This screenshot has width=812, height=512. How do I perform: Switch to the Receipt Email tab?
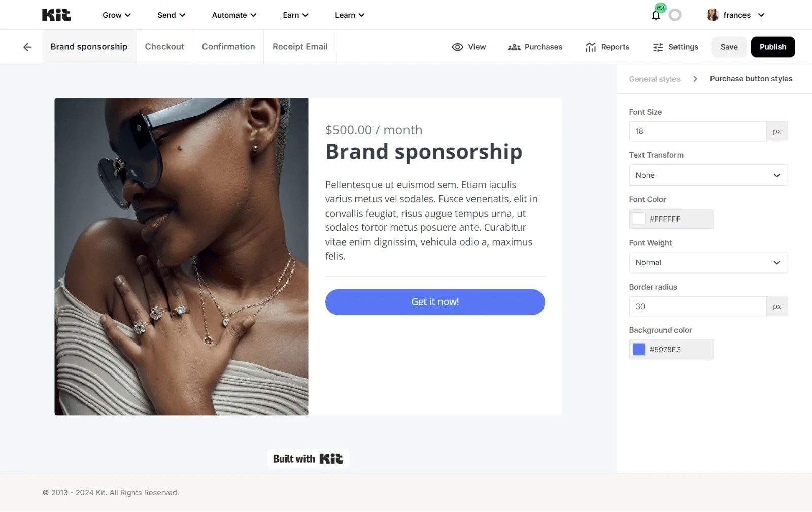point(300,47)
